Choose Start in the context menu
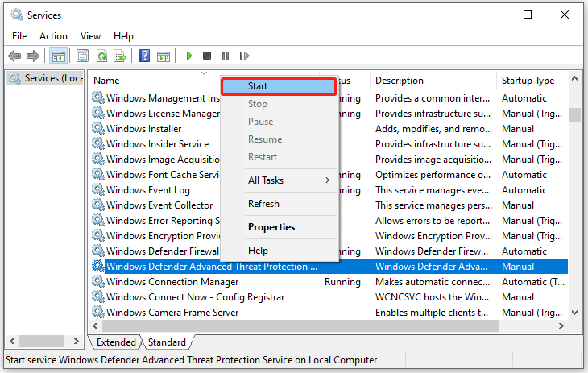The image size is (588, 373). [279, 86]
